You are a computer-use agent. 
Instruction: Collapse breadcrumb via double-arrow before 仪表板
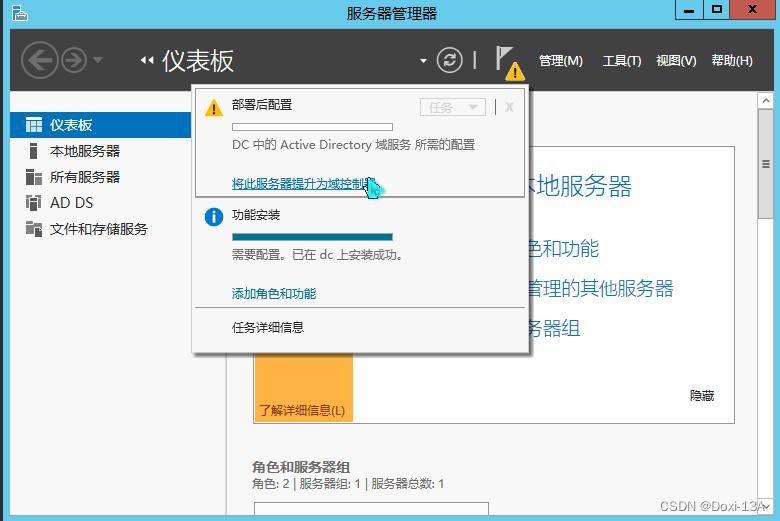[x=147, y=60]
